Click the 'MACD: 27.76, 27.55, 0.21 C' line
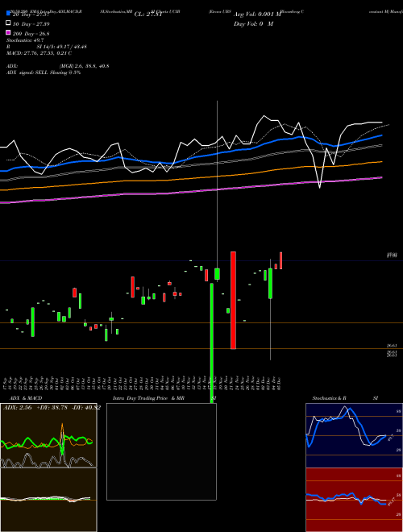403x532 pixels. coord(39,53)
